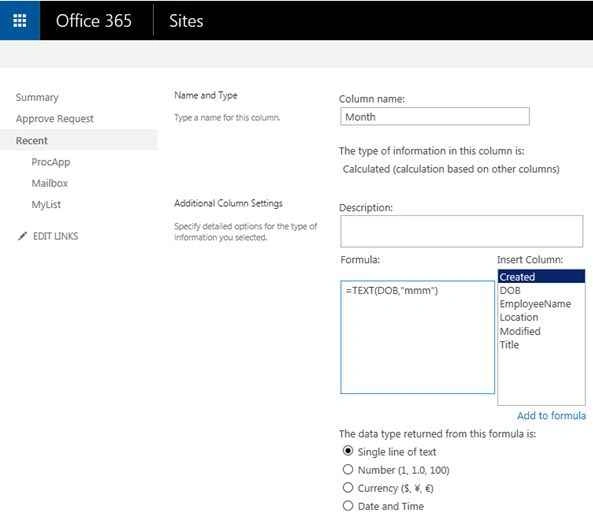Click Add to formula link
The width and height of the screenshot is (593, 517).
click(x=551, y=416)
